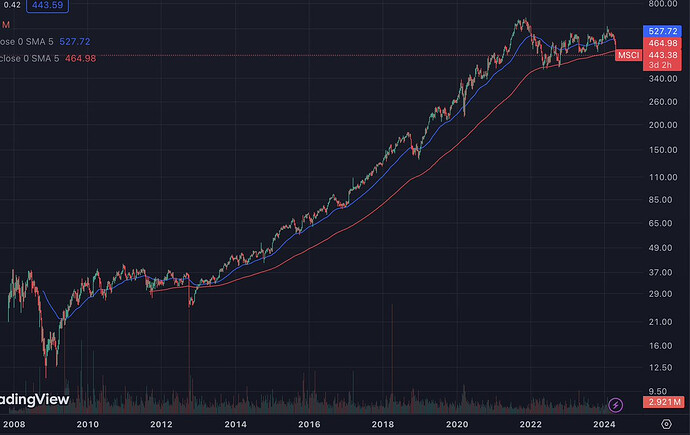Click the 2008 label on time axis
The image size is (690, 435).
(x=16, y=425)
